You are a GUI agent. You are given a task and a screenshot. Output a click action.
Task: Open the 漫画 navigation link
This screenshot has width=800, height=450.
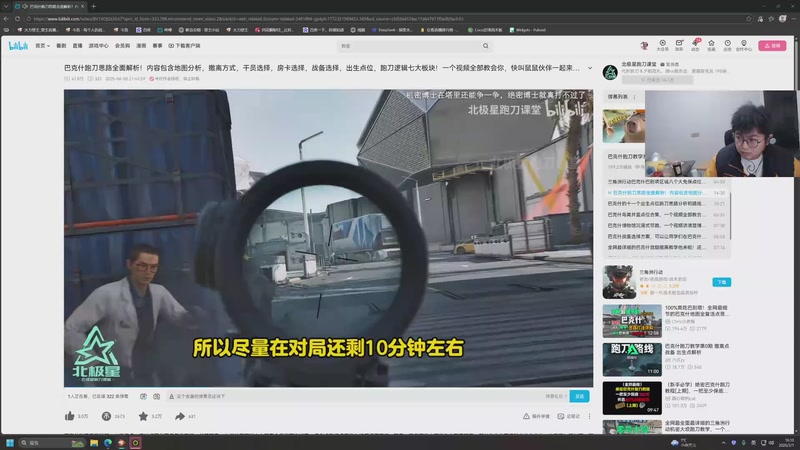coord(141,46)
